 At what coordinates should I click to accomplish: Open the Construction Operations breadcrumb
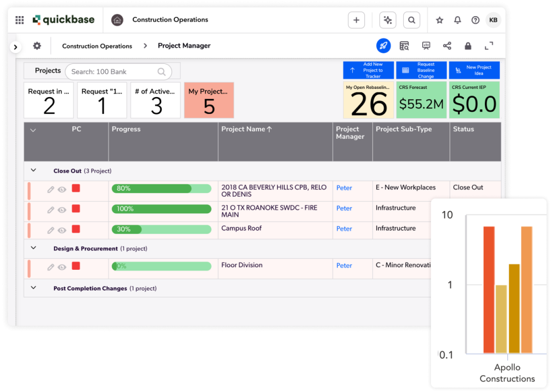point(97,46)
